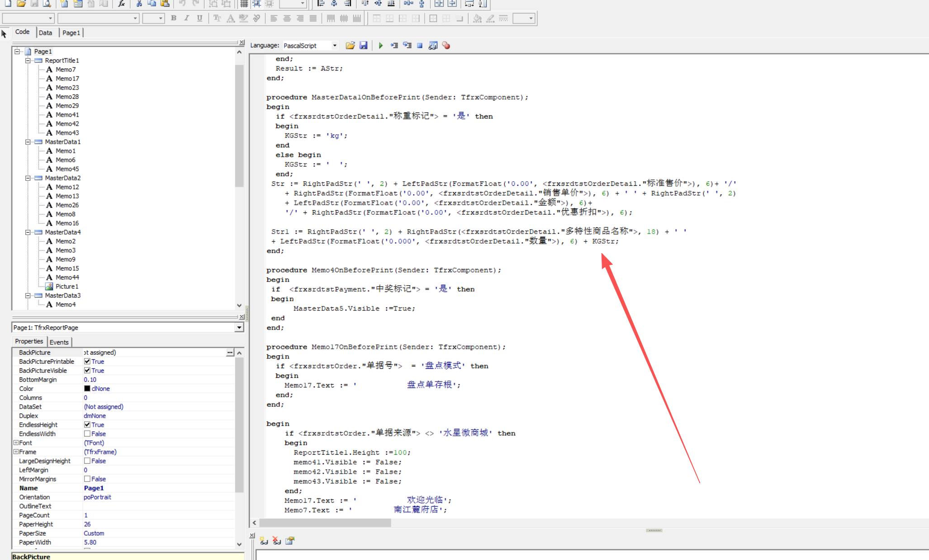The image size is (929, 560).
Task: Collapse the ReportTitle1 tree node
Action: pyautogui.click(x=28, y=61)
